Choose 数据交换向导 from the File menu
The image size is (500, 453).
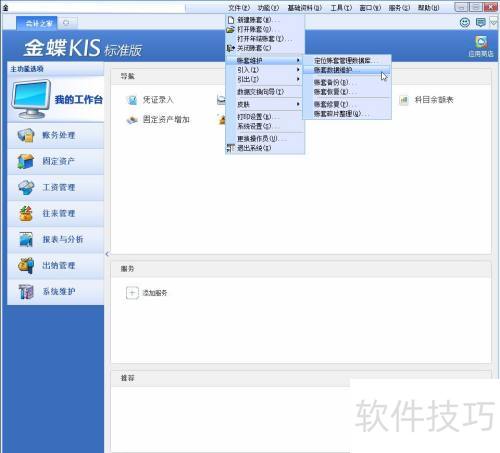265,92
